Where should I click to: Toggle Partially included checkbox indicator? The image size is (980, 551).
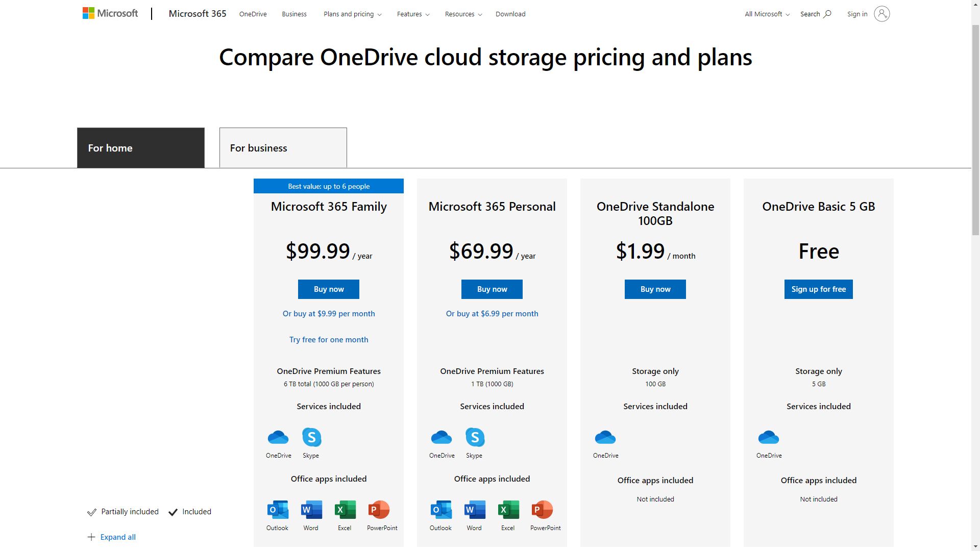tap(91, 511)
